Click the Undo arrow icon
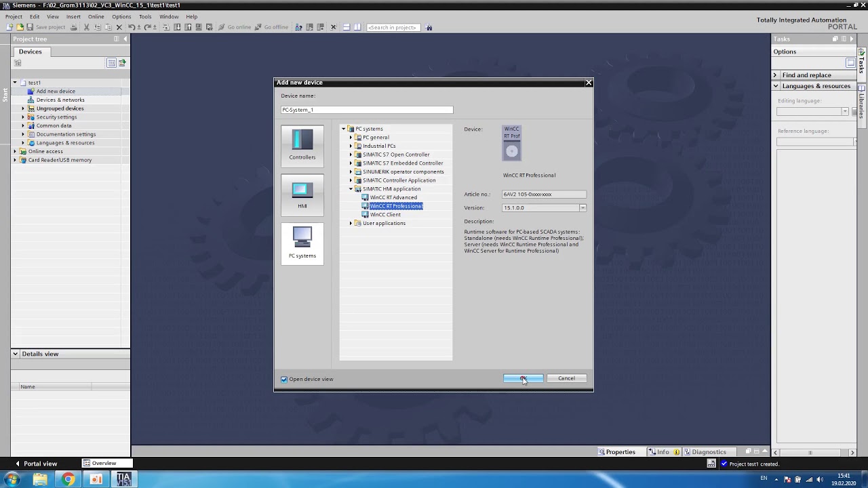 132,27
